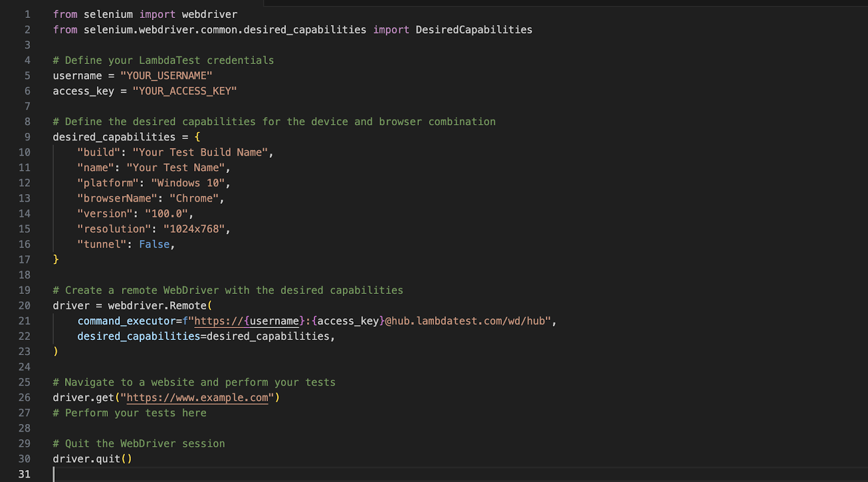Click the comment "# Define your LambdaTest credentials"
The image size is (868, 482).
(163, 60)
